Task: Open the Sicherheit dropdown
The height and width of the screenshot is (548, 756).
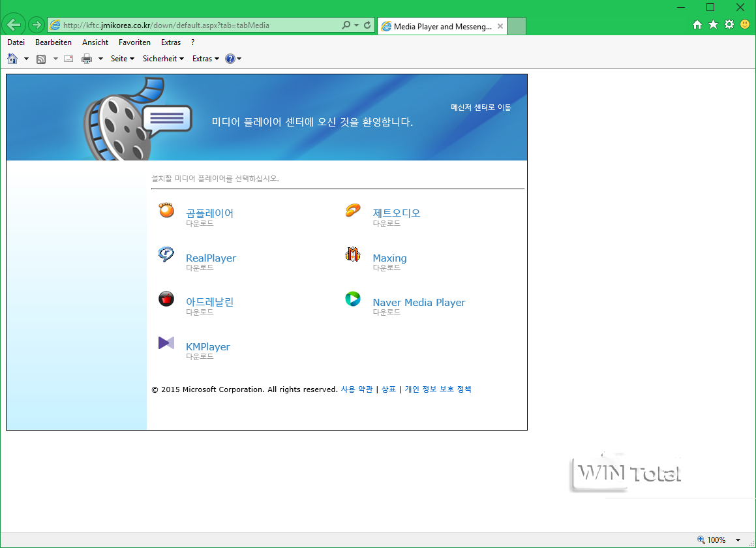Action: coord(163,59)
